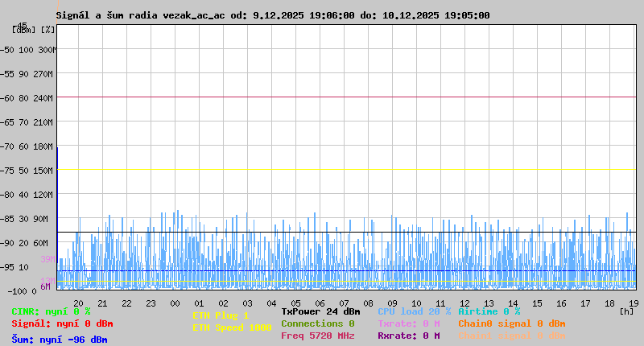This screenshot has height=346, width=644.
Task: Click the [dBm] unit label on y-axis
Action: (23, 30)
